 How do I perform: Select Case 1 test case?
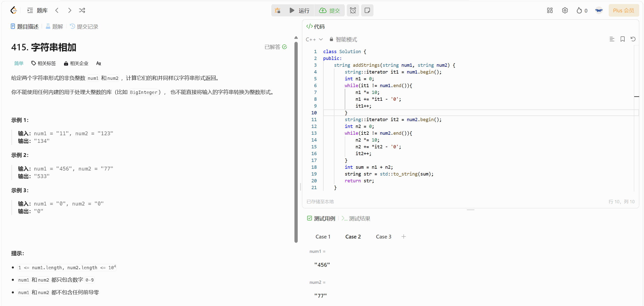click(323, 236)
